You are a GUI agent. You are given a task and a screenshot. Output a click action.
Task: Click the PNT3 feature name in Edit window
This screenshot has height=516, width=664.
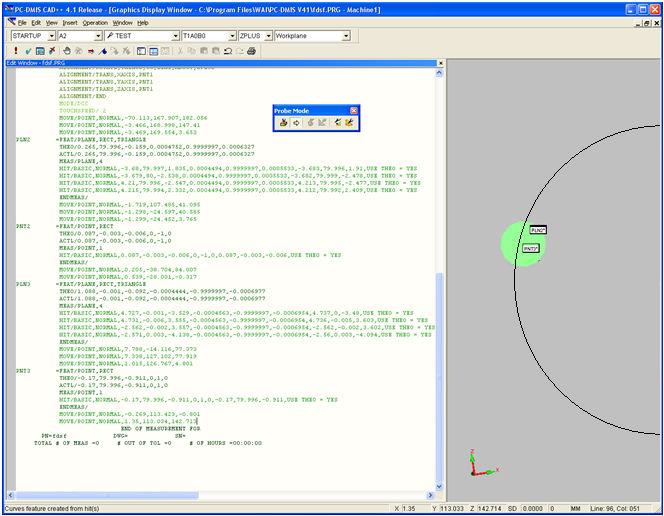pyautogui.click(x=23, y=371)
